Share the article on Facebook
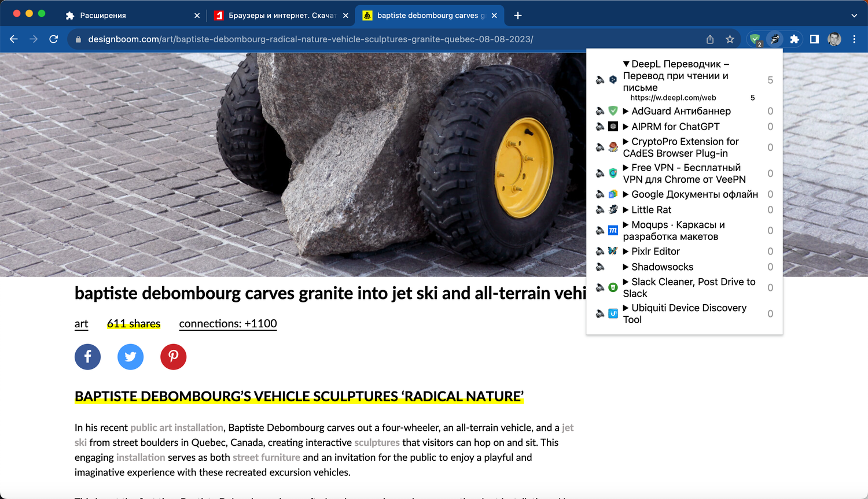The width and height of the screenshot is (868, 499). pos(87,357)
